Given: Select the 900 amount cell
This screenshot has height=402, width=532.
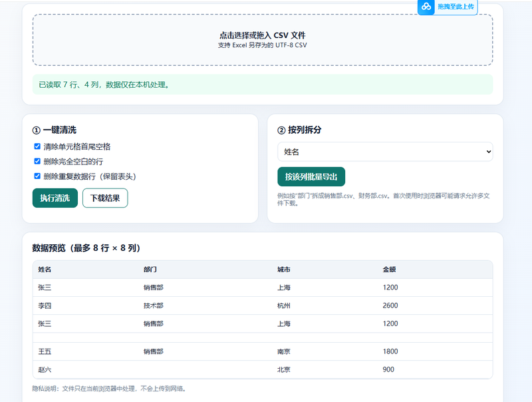Looking at the screenshot, I should click(388, 369).
